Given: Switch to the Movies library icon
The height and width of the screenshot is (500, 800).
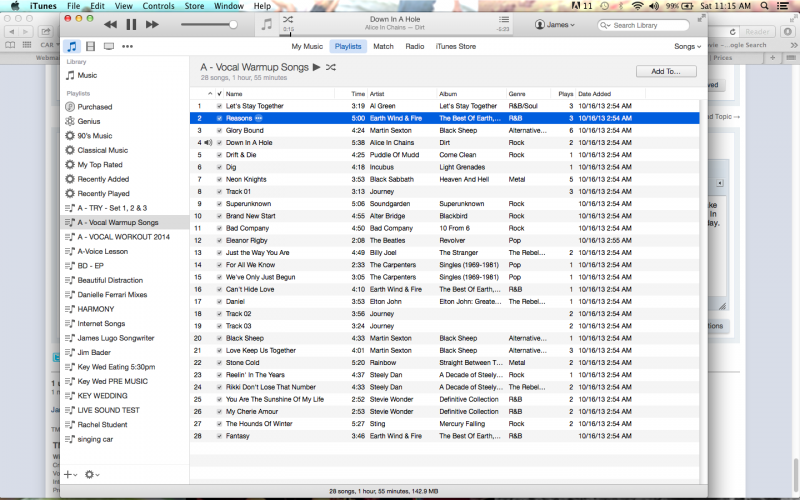Looking at the screenshot, I should [x=90, y=46].
